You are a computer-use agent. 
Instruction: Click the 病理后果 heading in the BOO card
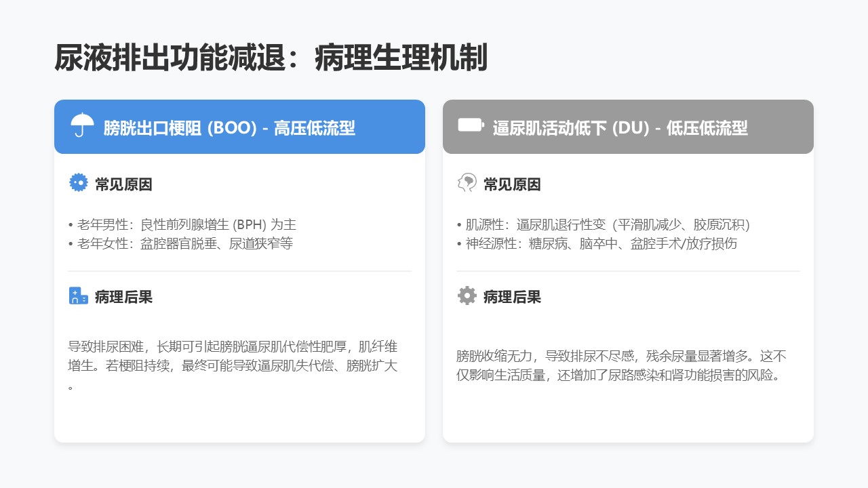coord(123,297)
